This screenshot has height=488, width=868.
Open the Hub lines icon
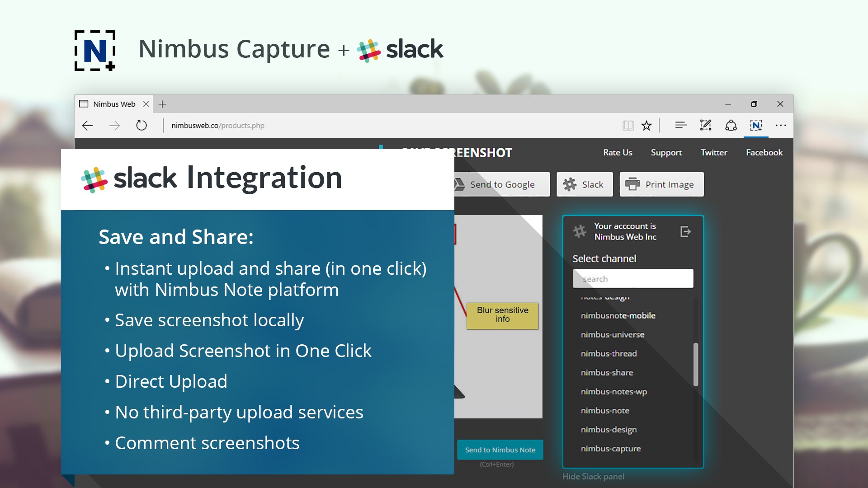point(680,126)
